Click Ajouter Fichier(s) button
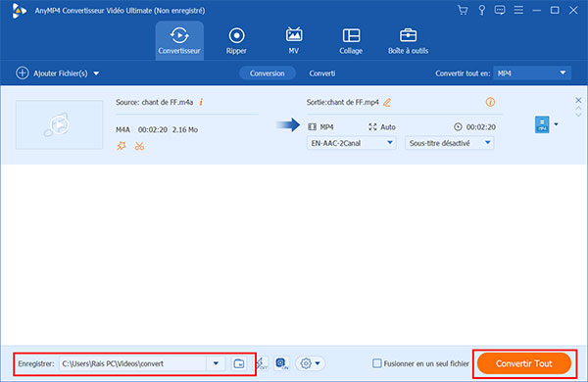This screenshot has width=588, height=382. pos(58,73)
